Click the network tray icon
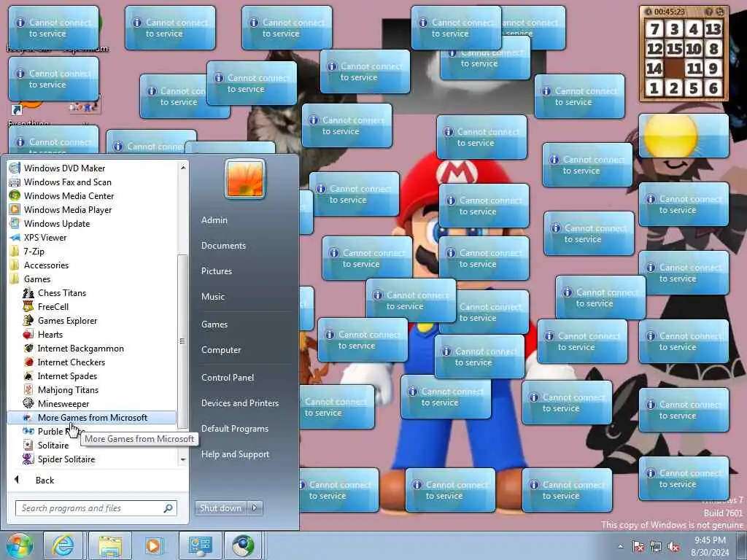The height and width of the screenshot is (560, 747). [656, 546]
